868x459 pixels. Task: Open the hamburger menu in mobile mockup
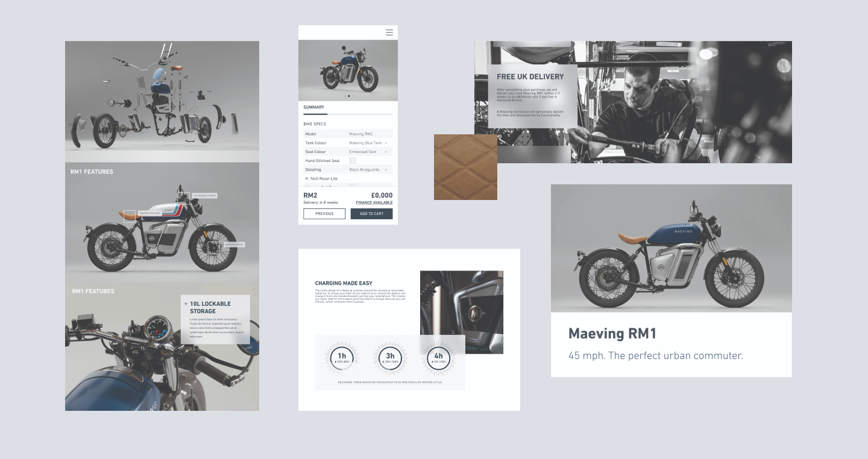[x=389, y=33]
